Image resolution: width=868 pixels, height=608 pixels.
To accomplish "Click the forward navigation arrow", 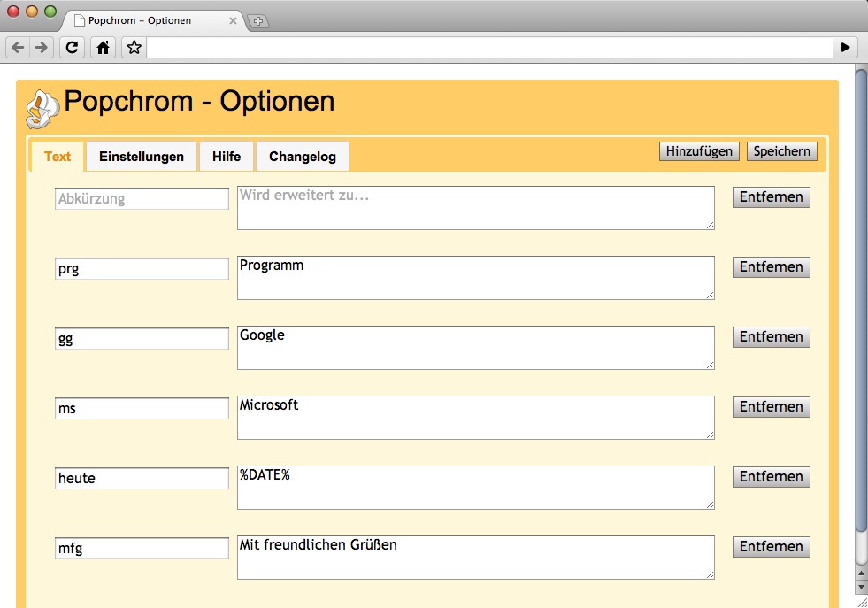I will click(39, 48).
